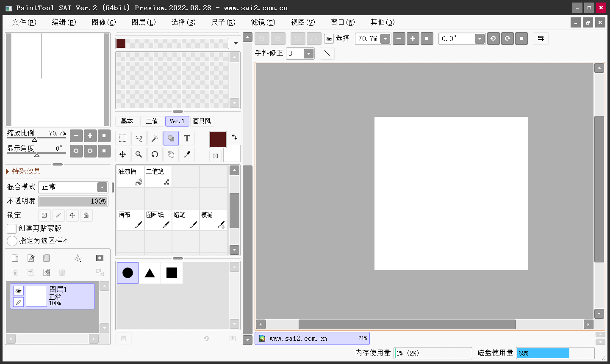Click the 不透明度 100% opacity slider

coord(73,201)
